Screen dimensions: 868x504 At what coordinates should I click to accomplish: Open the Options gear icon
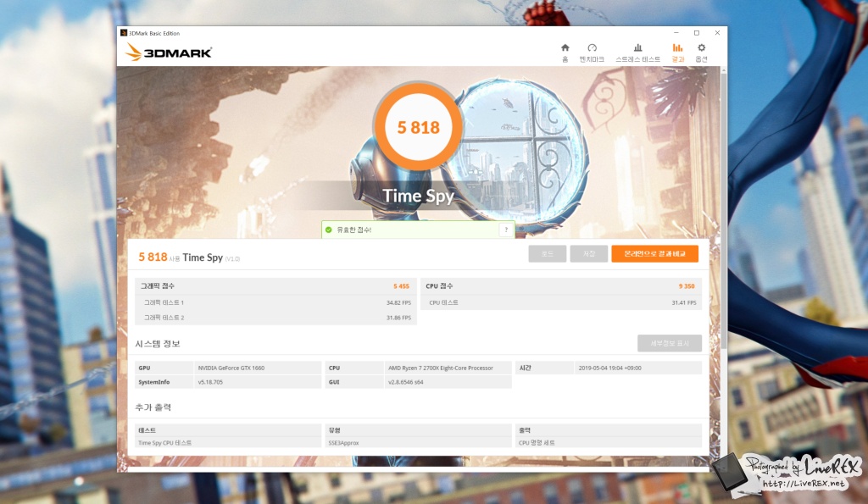pyautogui.click(x=701, y=48)
